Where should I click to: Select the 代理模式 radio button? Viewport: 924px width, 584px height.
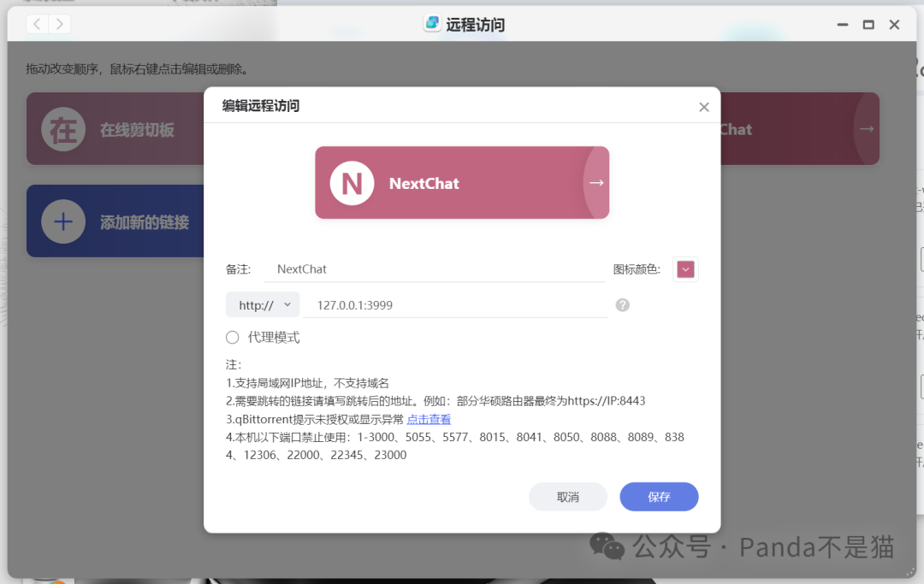[232, 337]
